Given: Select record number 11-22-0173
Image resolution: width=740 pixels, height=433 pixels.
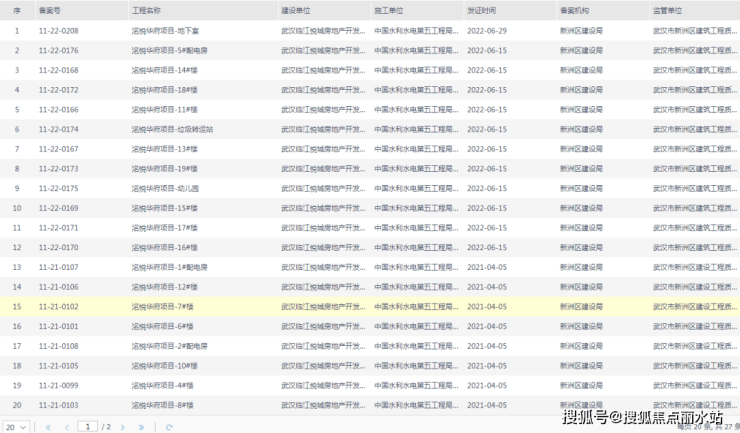Looking at the screenshot, I should coord(59,169).
